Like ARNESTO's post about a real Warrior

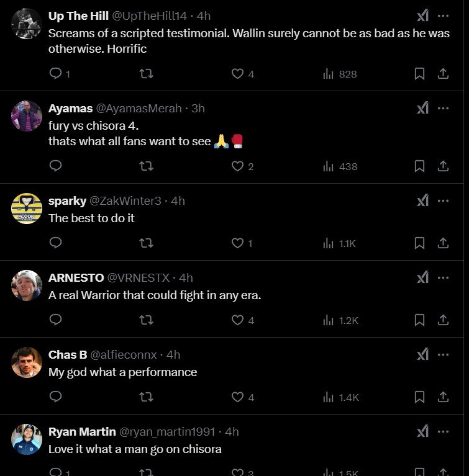click(x=237, y=320)
